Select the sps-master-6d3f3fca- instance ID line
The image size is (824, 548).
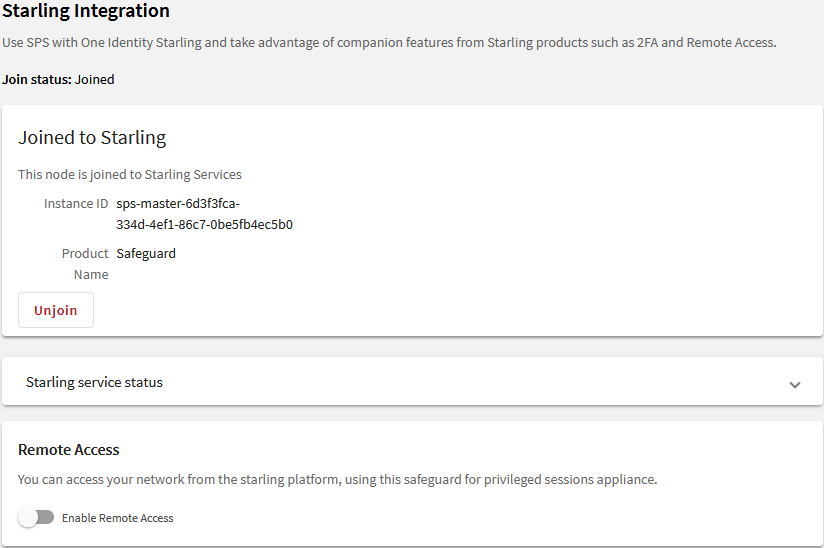[178, 203]
